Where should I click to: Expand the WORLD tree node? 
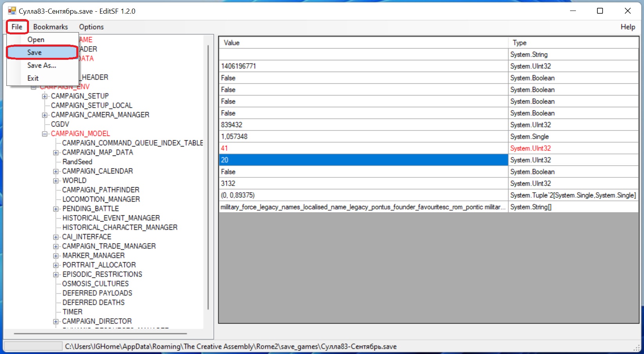pos(56,181)
